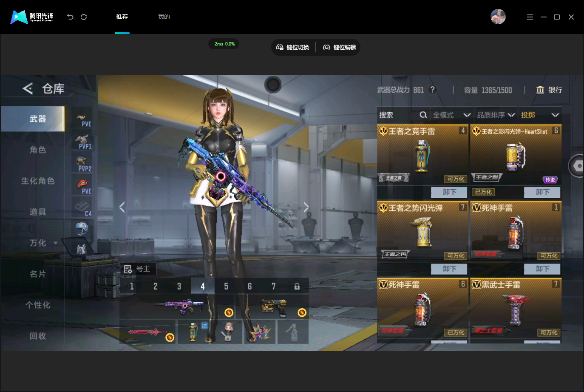The height and width of the screenshot is (392, 584).
Task: Click the undo arrow in title bar
Action: [70, 17]
